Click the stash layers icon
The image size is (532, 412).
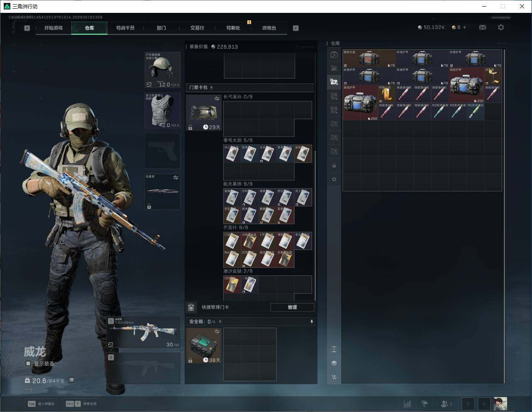[334, 363]
